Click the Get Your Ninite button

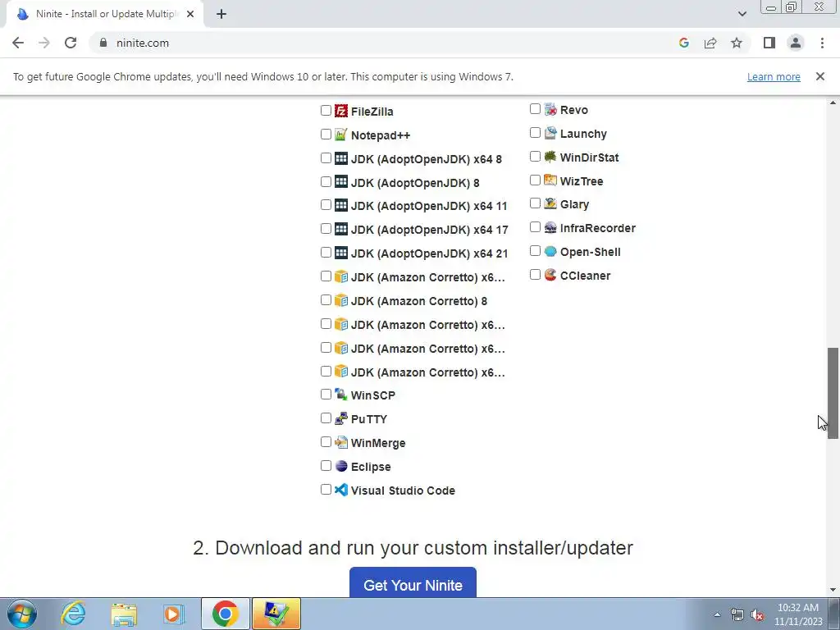point(413,583)
